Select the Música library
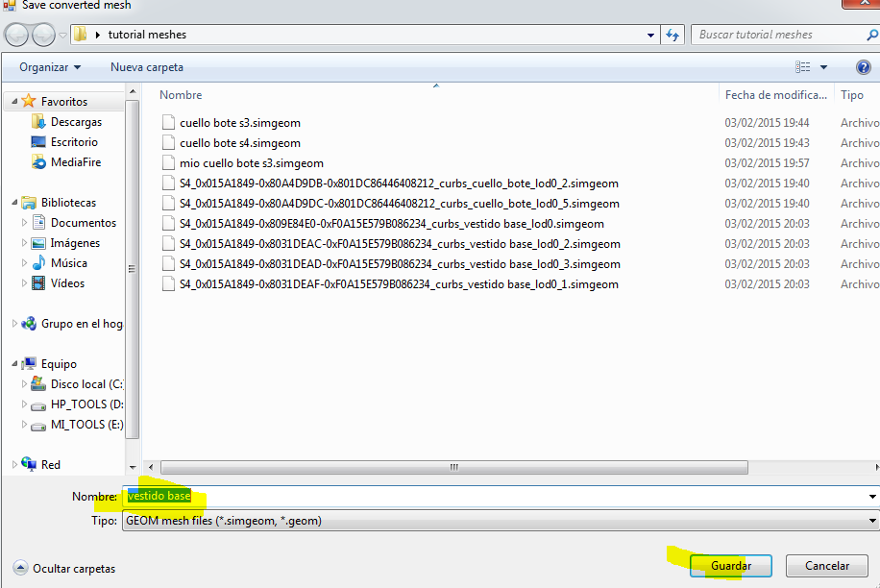880x588 pixels. coord(68,263)
